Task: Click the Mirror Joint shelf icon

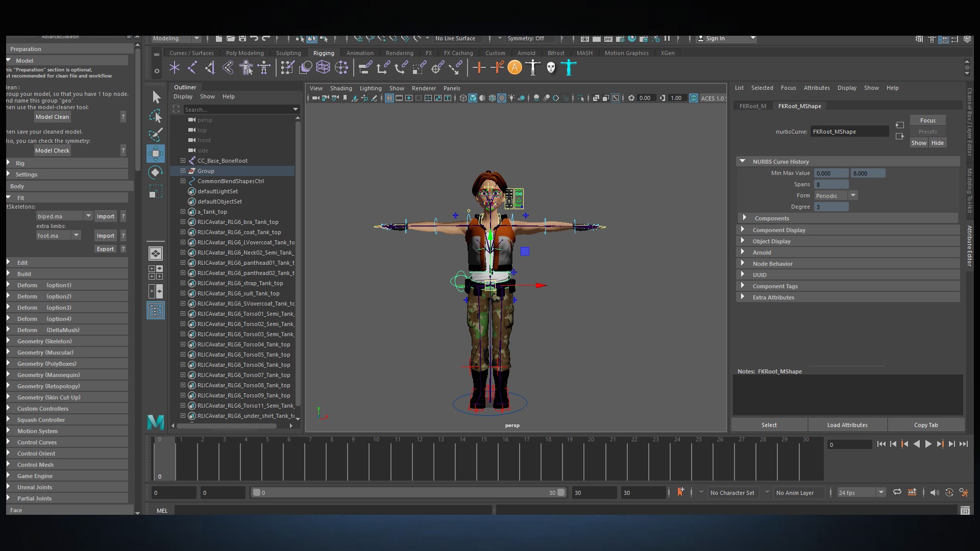Action: click(228, 67)
